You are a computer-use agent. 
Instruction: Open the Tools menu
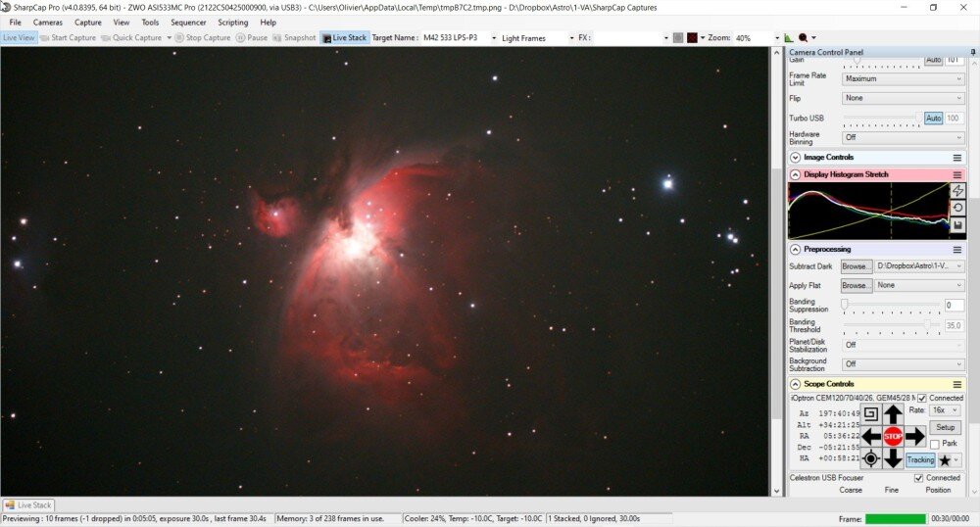pos(150,23)
